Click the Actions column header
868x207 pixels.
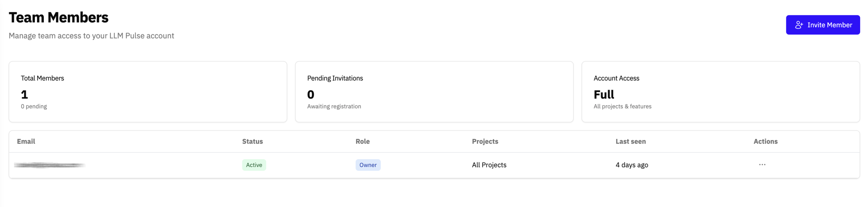[765, 141]
